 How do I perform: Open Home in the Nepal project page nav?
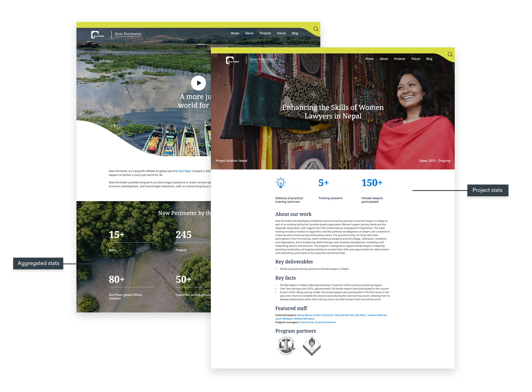369,59
